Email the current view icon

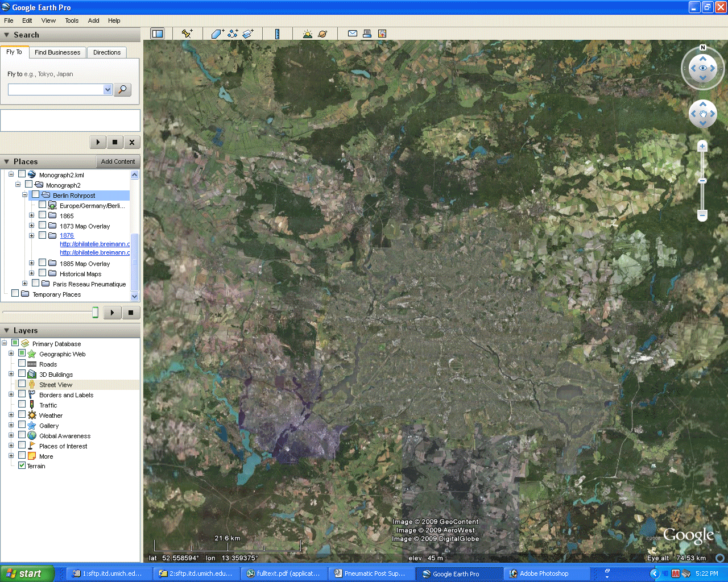[353, 34]
